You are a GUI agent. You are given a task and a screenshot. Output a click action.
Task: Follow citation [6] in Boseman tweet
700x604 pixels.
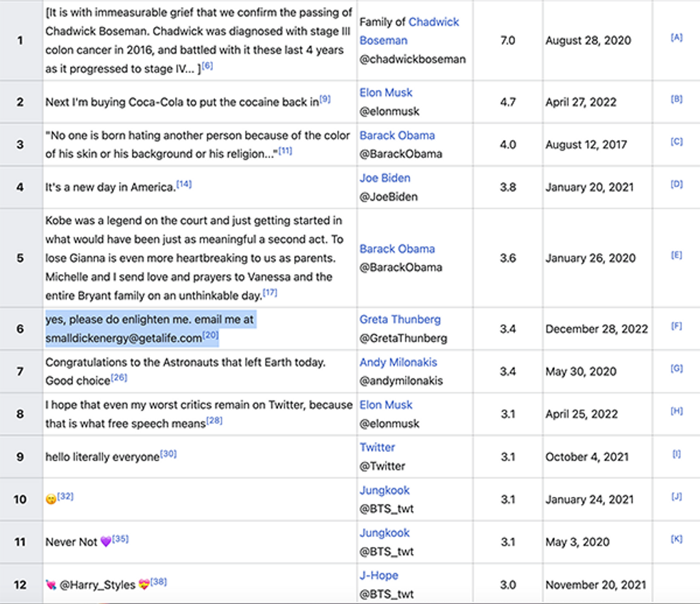207,66
